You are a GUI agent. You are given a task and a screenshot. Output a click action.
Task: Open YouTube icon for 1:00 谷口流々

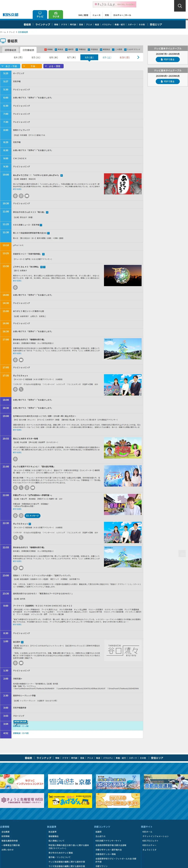pyautogui.click(x=21, y=663)
